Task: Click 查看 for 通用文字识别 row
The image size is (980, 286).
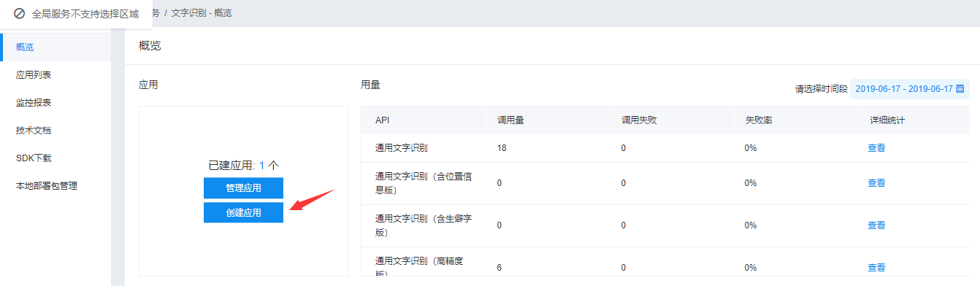Action: click(876, 147)
